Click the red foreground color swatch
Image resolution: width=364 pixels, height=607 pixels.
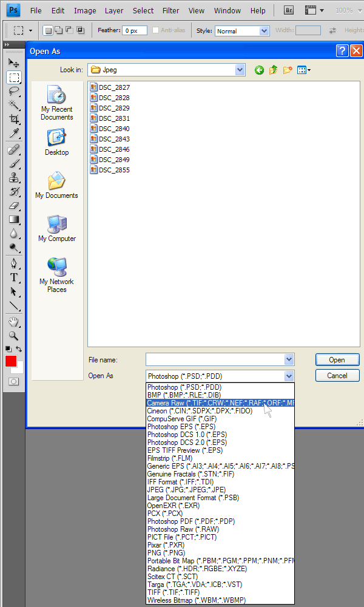[10, 361]
